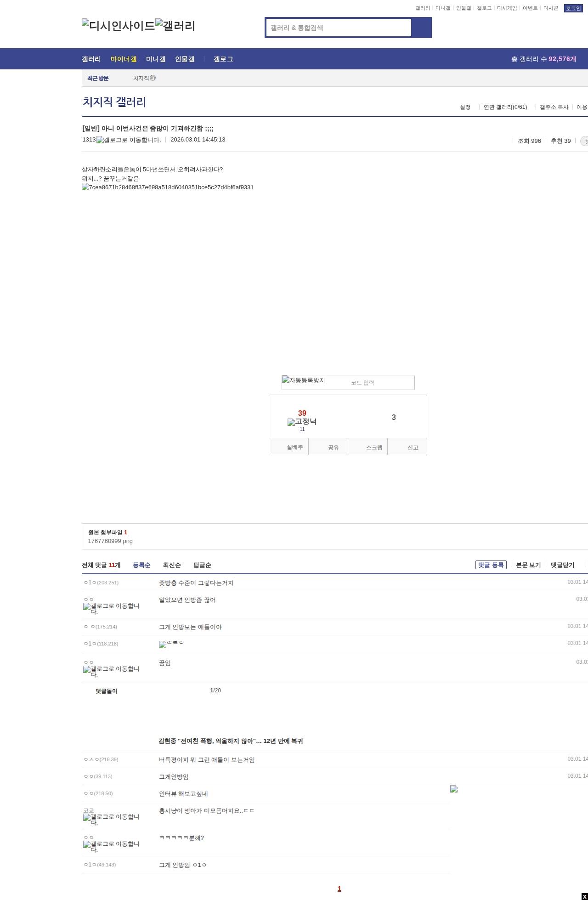The width and height of the screenshot is (588, 900).
Task: Go to comment page 1
Action: click(339, 889)
